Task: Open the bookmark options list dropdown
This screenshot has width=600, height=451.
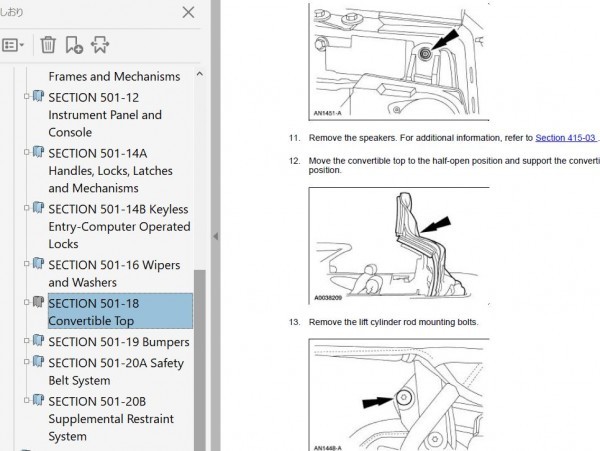Action: click(x=13, y=45)
